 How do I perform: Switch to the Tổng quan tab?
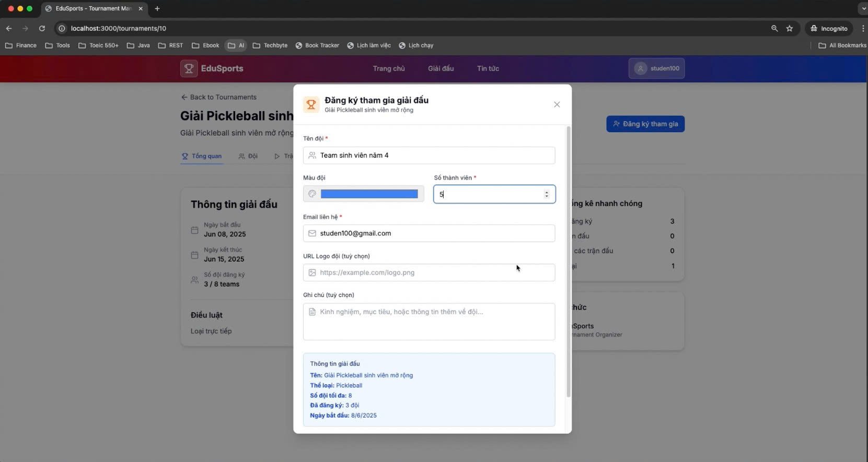[202, 156]
